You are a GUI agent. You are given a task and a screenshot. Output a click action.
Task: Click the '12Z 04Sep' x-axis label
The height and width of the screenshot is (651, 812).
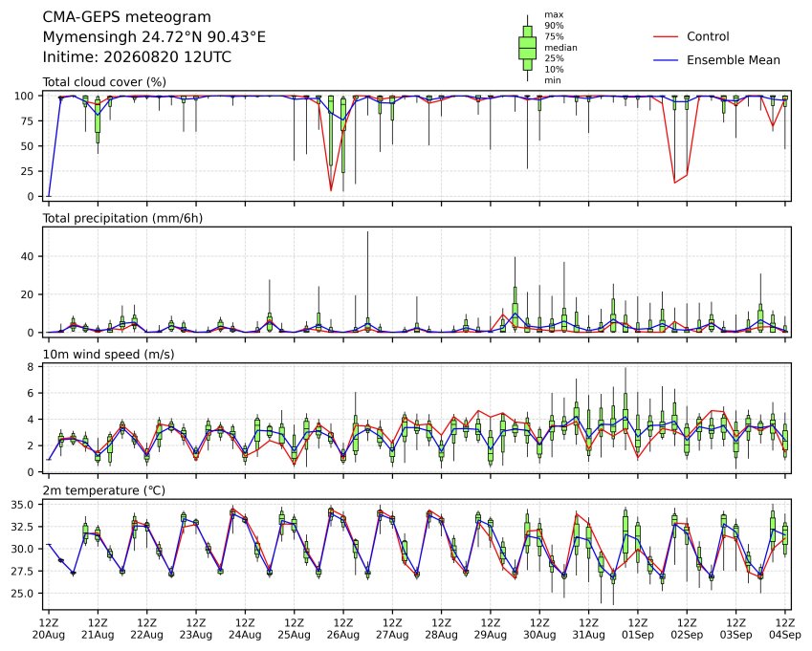tap(785, 629)
